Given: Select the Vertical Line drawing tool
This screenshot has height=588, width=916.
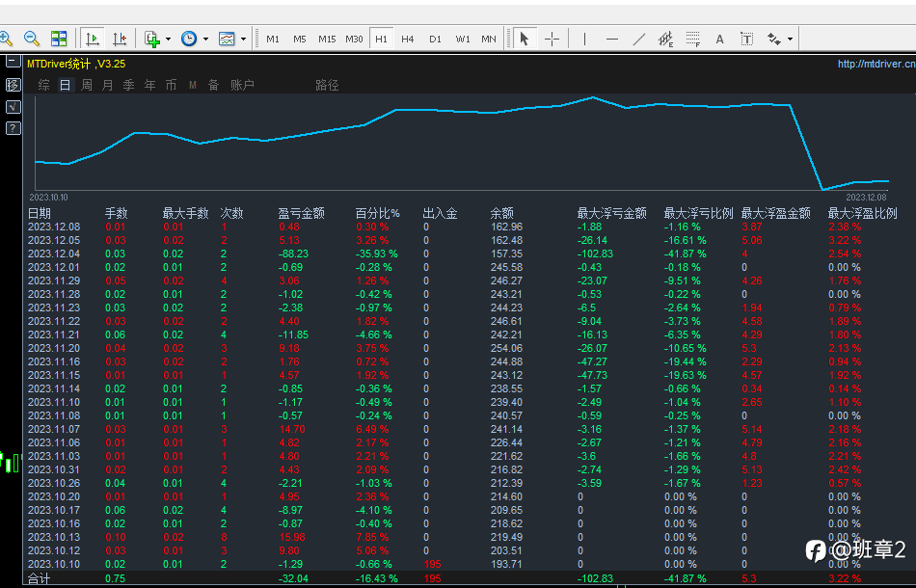Looking at the screenshot, I should point(584,39).
